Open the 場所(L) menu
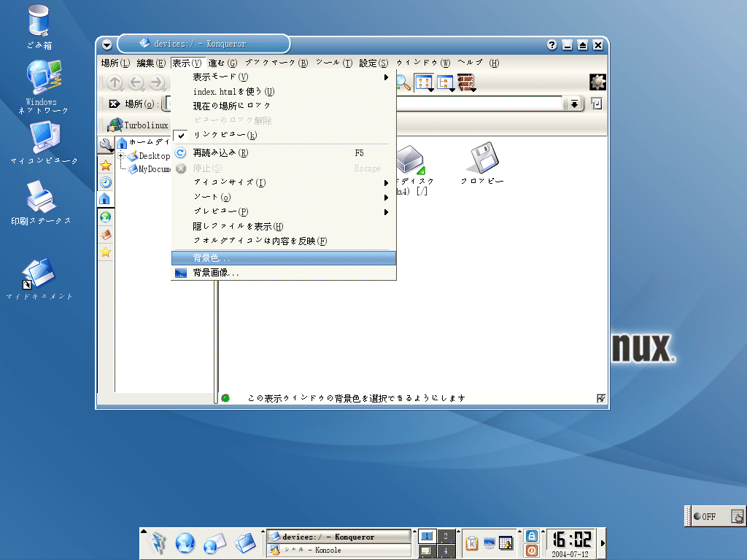 (x=115, y=63)
